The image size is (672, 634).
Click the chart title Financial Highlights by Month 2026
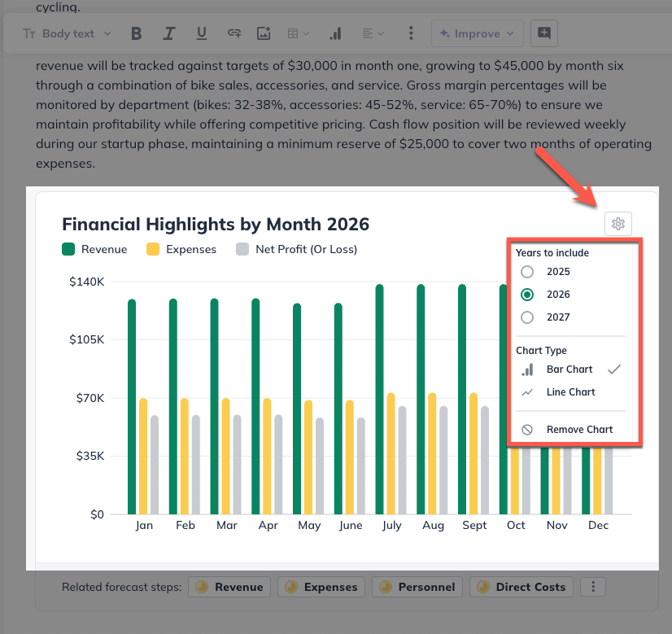pyautogui.click(x=216, y=224)
